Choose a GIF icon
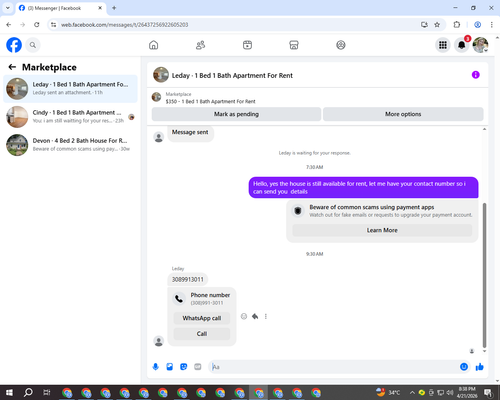Screen dimensions: 500x400 pos(198,367)
